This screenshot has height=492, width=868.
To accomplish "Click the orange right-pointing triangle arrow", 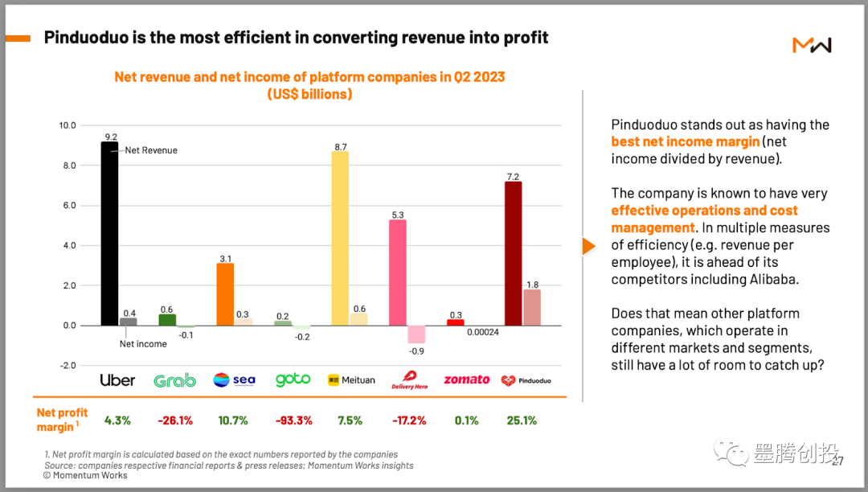I will 588,246.
